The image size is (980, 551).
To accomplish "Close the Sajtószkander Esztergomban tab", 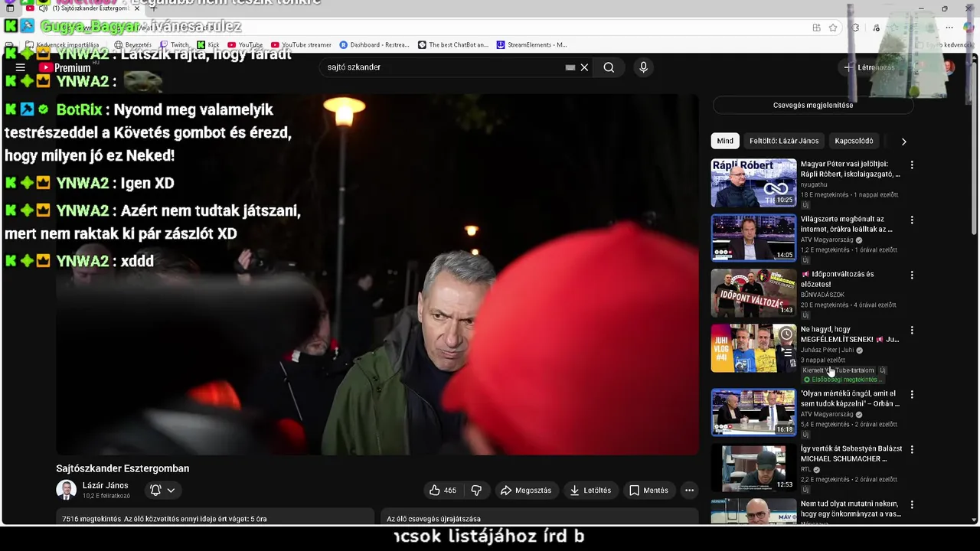I will 137,8.
